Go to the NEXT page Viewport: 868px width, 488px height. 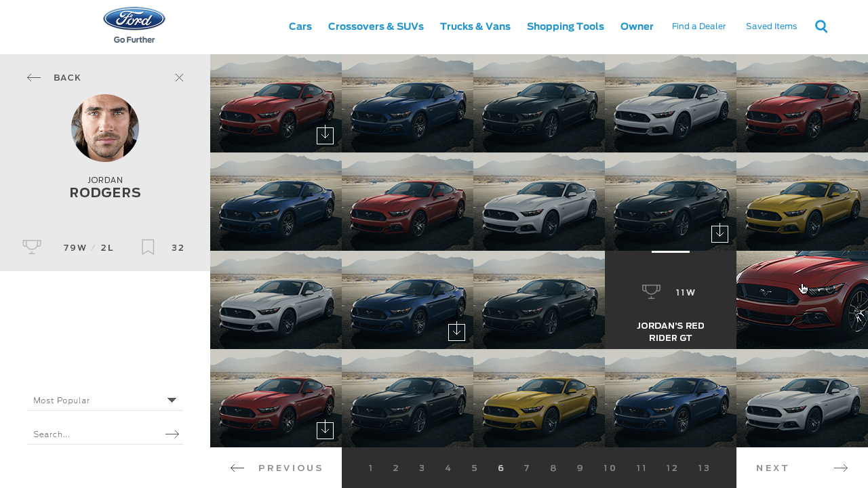click(773, 468)
